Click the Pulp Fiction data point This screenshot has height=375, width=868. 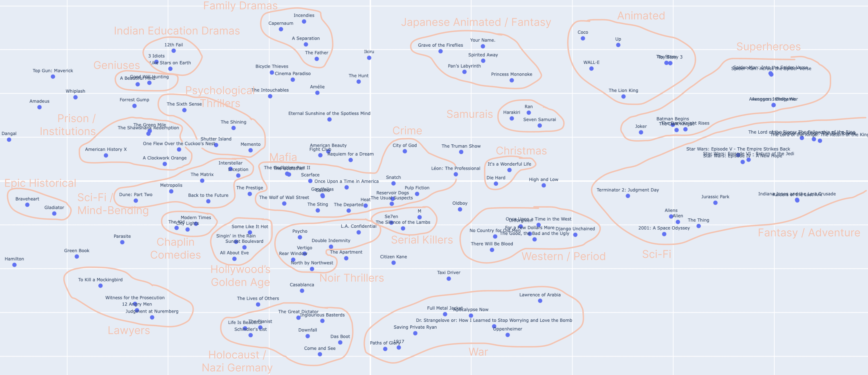418,194
